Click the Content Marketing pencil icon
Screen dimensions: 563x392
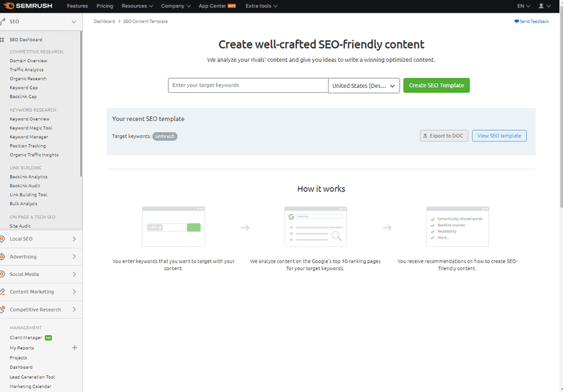2,292
